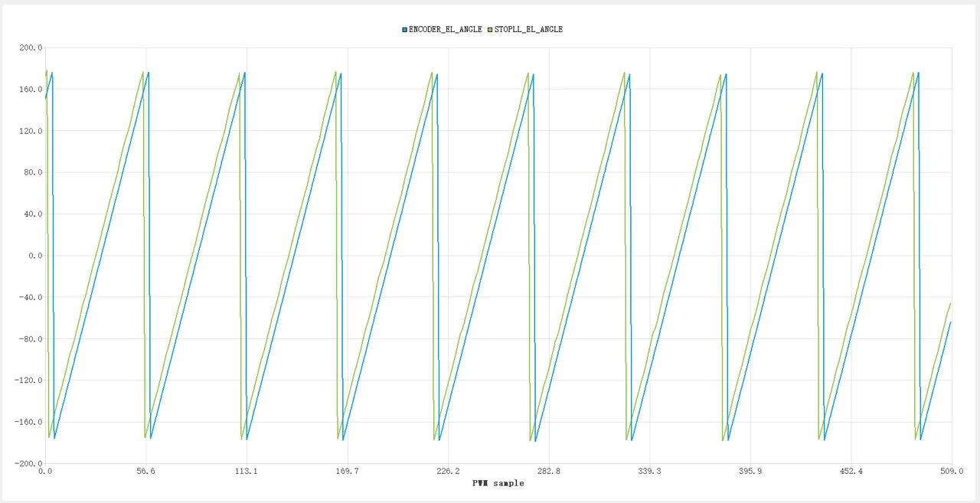Click the 395.9 sample tick label
This screenshot has height=503, width=980.
(750, 472)
